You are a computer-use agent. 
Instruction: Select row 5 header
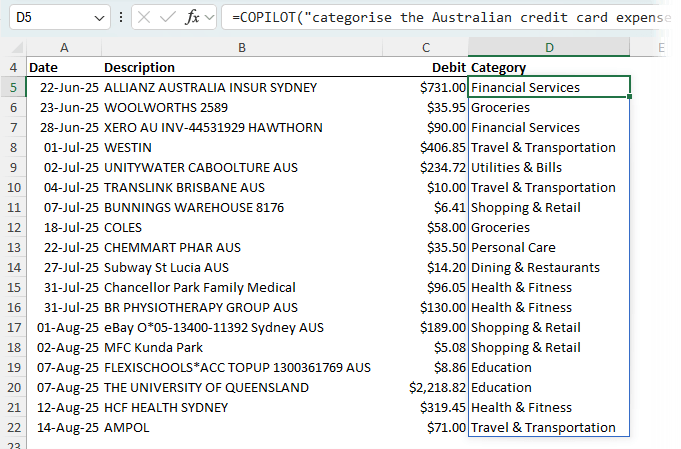pos(13,87)
